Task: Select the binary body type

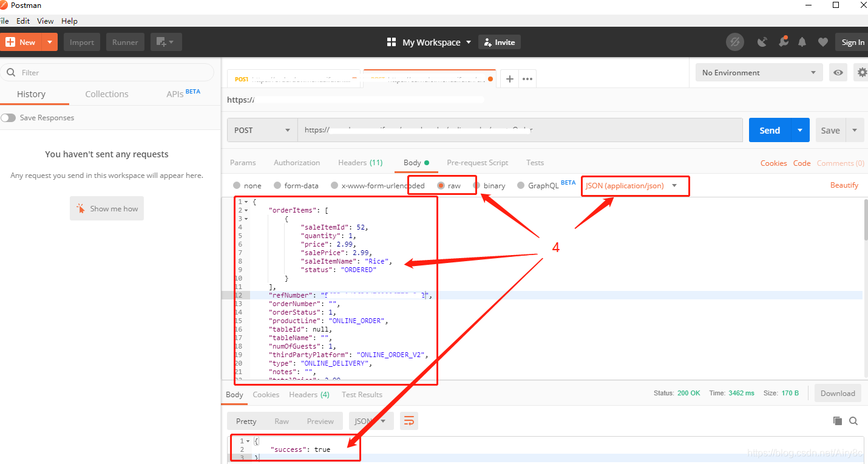Action: 476,185
